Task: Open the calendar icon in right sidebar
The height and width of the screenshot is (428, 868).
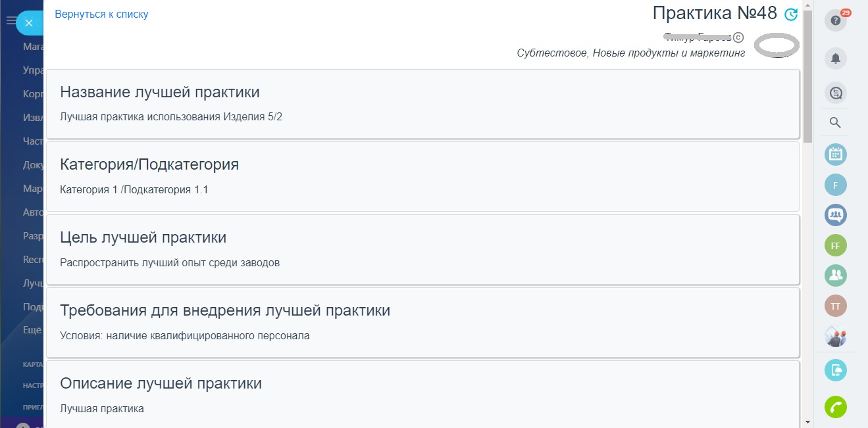Action: click(836, 155)
